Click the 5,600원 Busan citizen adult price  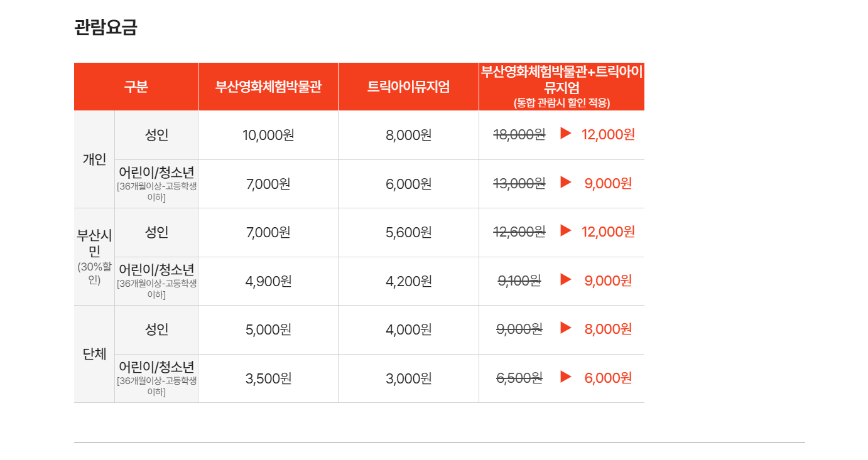point(408,232)
